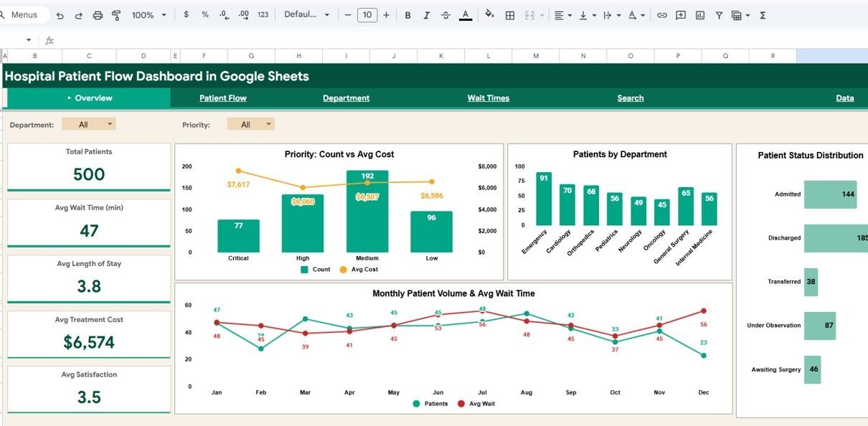Switch to the Patient Flow tab

pos(222,98)
